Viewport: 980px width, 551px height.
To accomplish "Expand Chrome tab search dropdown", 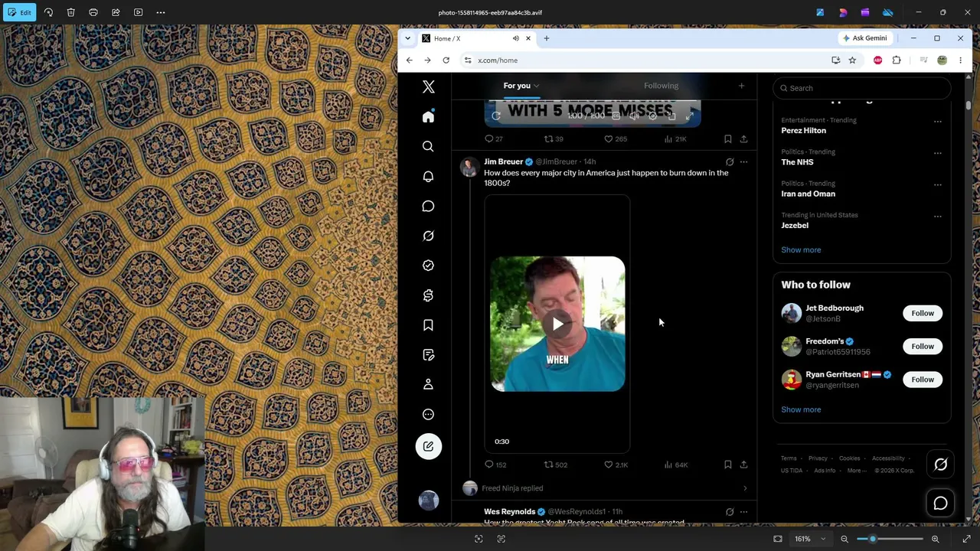I will (x=407, y=38).
